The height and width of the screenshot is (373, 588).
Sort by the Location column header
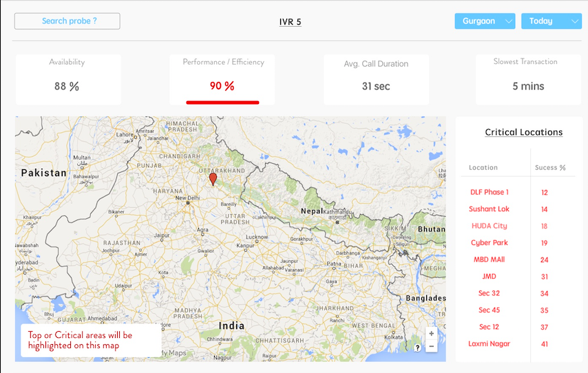483,167
